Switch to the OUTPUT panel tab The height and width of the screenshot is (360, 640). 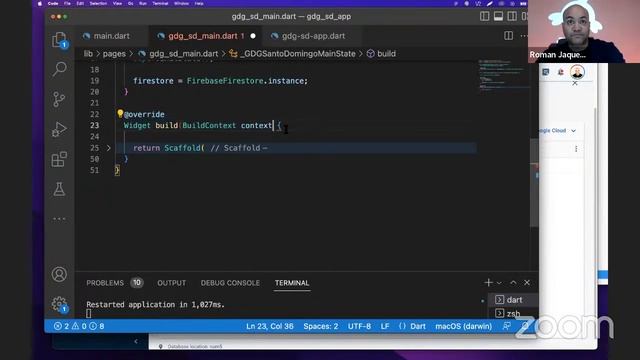point(171,283)
